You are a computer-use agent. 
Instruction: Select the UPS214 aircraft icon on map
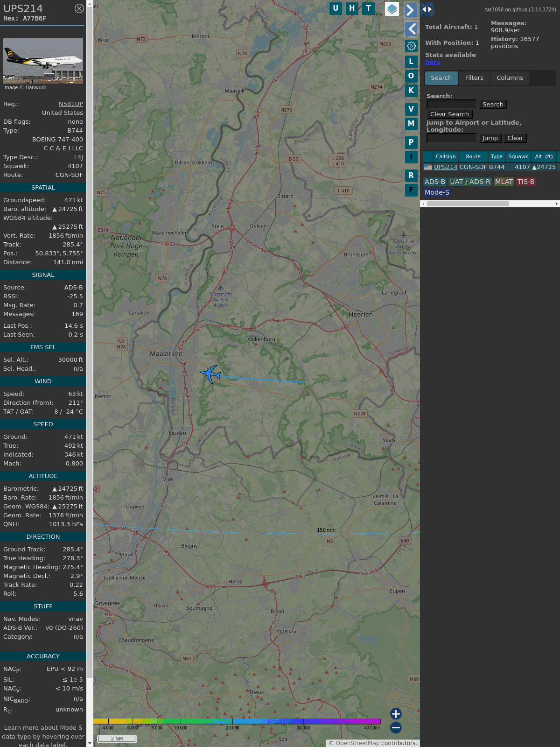(x=210, y=374)
